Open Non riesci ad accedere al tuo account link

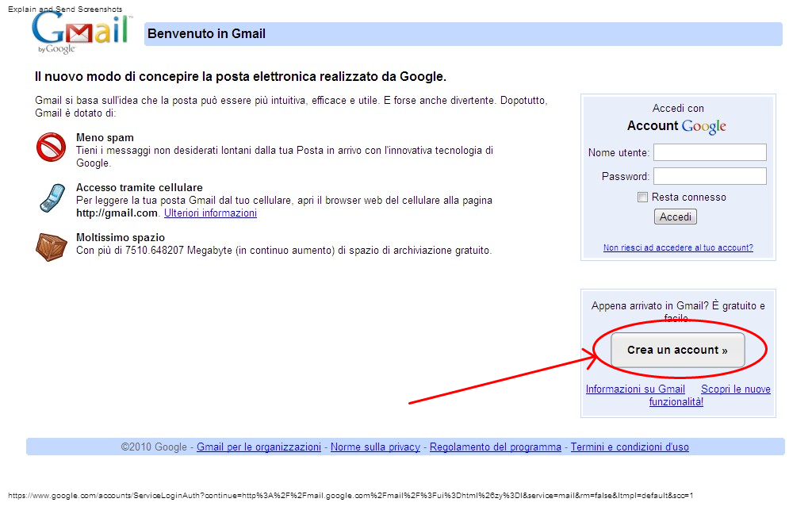click(678, 247)
